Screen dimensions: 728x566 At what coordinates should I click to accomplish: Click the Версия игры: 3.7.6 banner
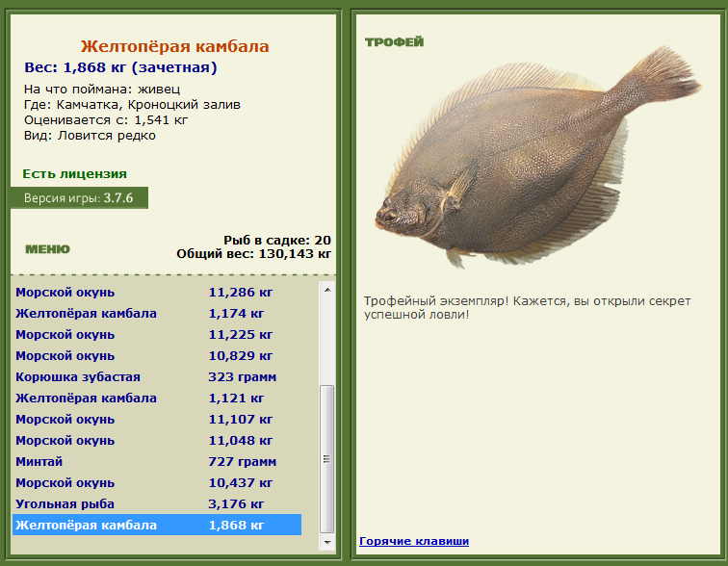tap(79, 198)
